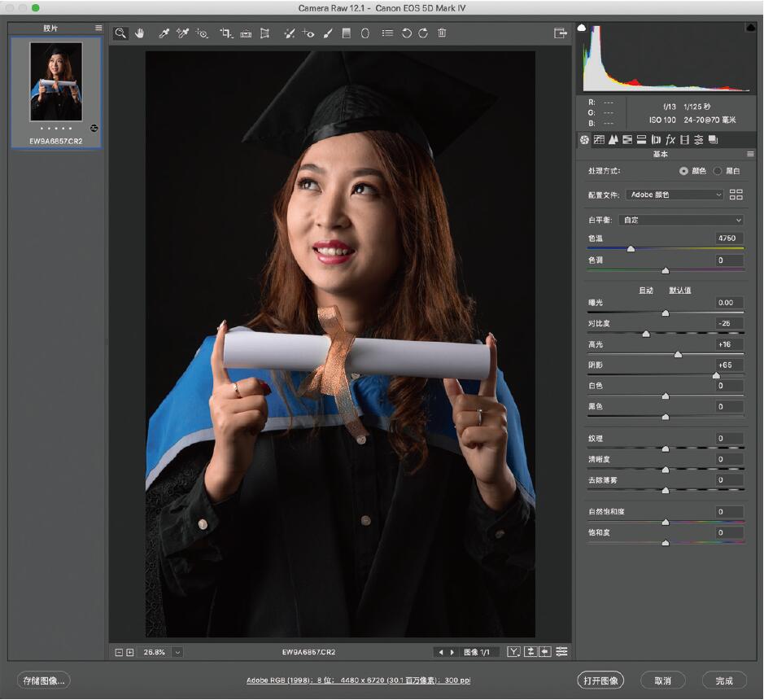This screenshot has height=700, width=764.
Task: Select the Zoom tool in the toolbar
Action: point(120,33)
